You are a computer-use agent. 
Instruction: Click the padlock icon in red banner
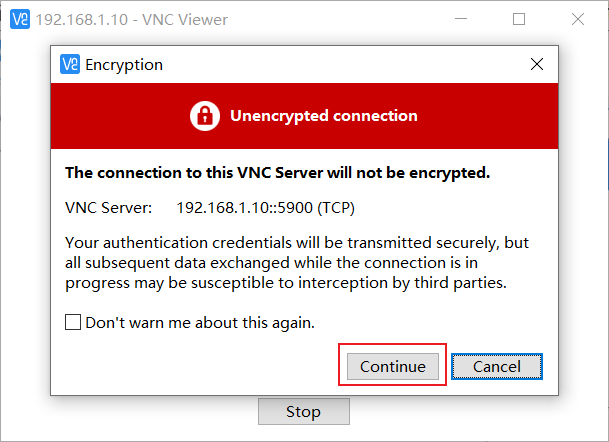point(205,116)
